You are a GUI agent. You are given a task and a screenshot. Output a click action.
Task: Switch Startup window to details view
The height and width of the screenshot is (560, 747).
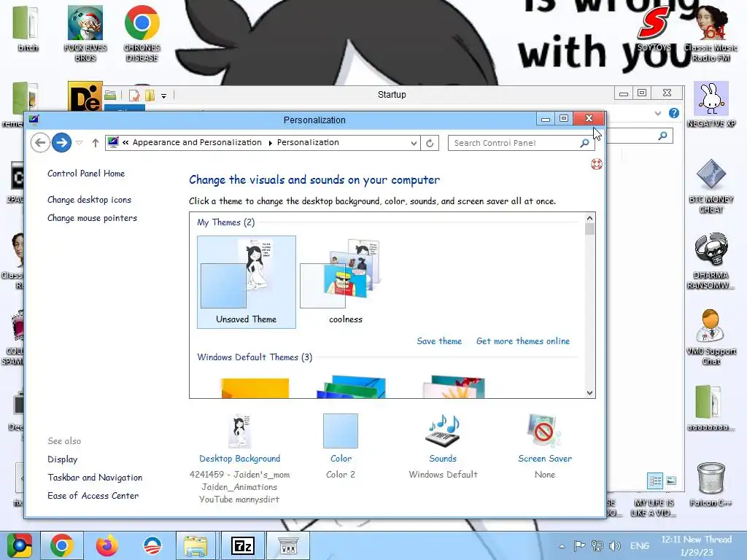(x=655, y=481)
